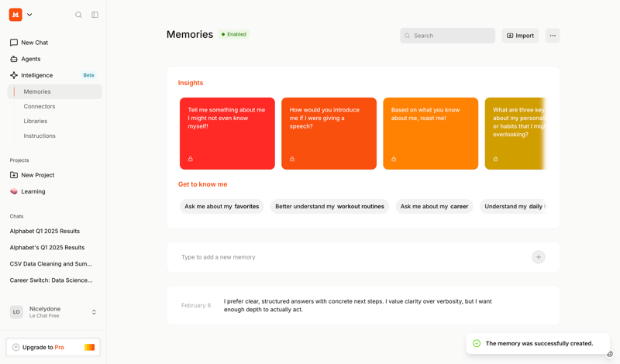Click 'Ask me about my favorites' chip
This screenshot has height=364, width=620.
222,207
